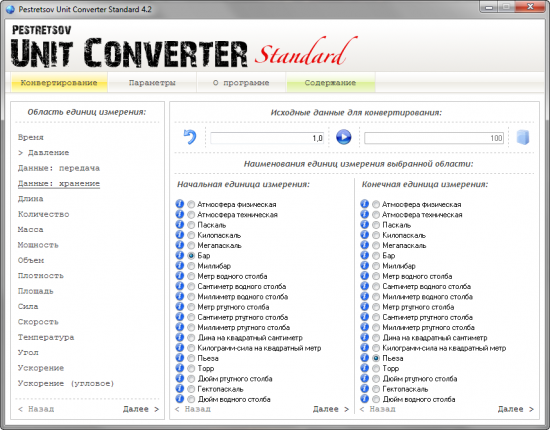
Task: Open the Содержание tab
Action: pyautogui.click(x=330, y=83)
